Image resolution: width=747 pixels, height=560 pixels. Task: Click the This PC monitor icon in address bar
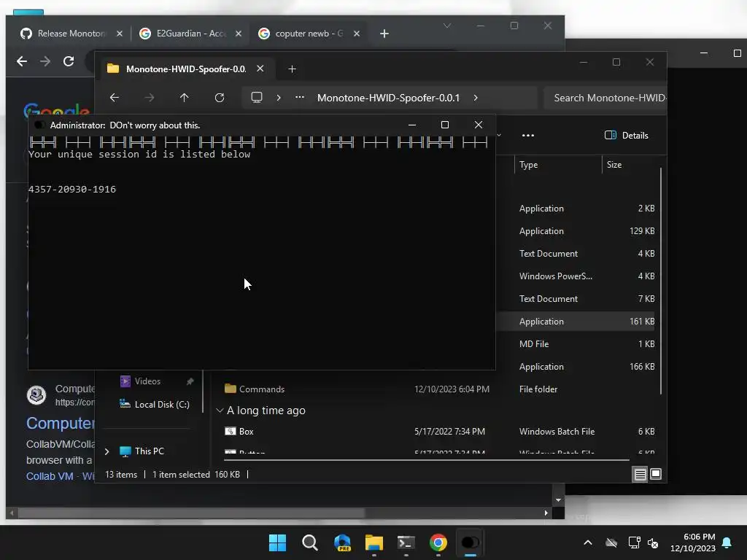(257, 98)
